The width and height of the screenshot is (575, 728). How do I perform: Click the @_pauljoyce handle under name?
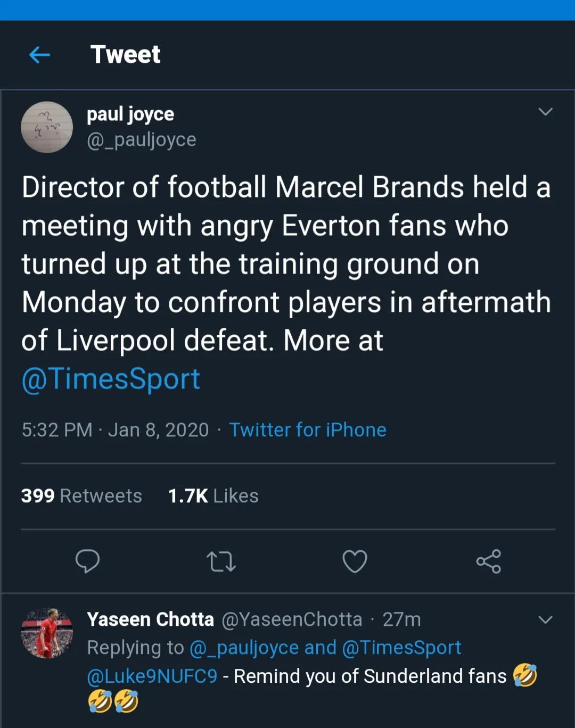[x=142, y=139]
